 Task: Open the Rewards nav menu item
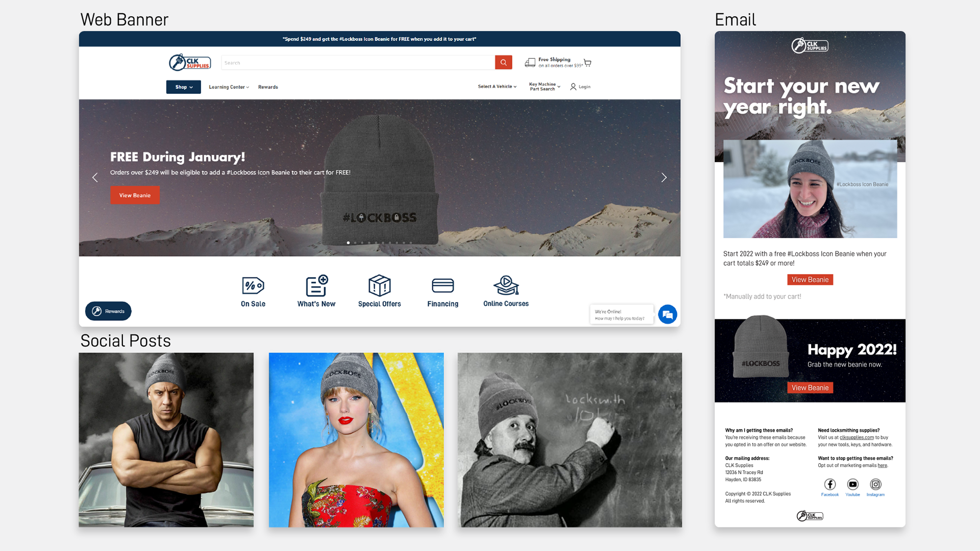[x=268, y=87]
